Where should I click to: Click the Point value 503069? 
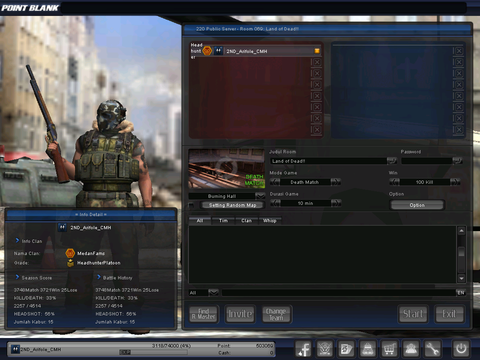(x=264, y=346)
